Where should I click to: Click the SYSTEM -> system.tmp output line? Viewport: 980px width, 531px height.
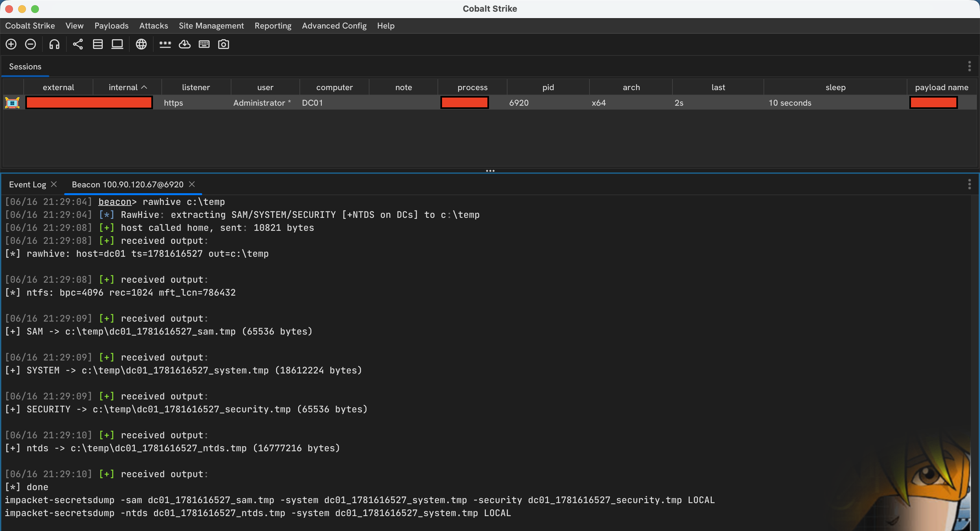(183, 370)
